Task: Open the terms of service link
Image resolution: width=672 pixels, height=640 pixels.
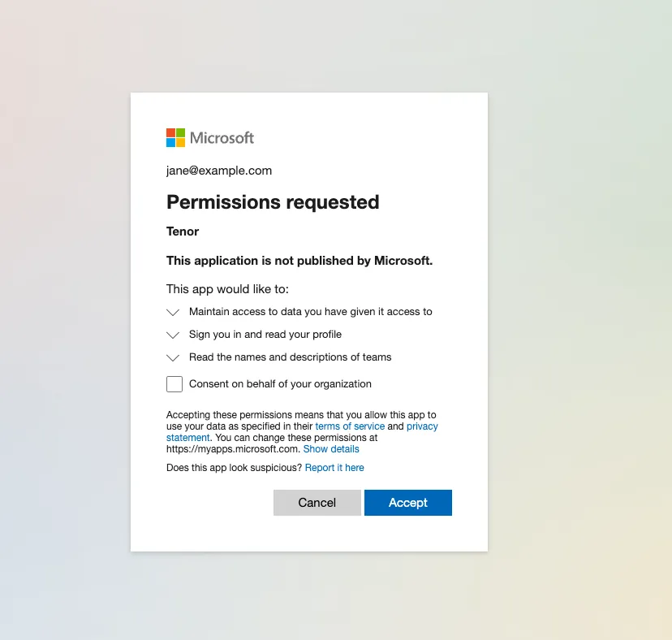Action: click(x=350, y=426)
